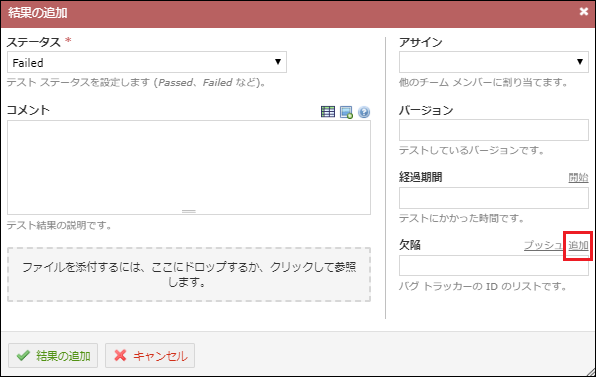Click the file attachment drop zone
The image size is (596, 377).
point(189,274)
